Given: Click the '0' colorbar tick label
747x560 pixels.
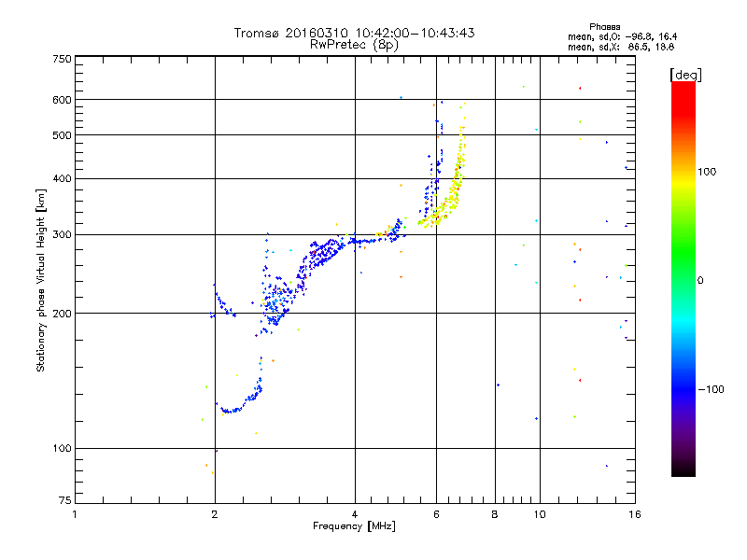Looking at the screenshot, I should point(700,281).
